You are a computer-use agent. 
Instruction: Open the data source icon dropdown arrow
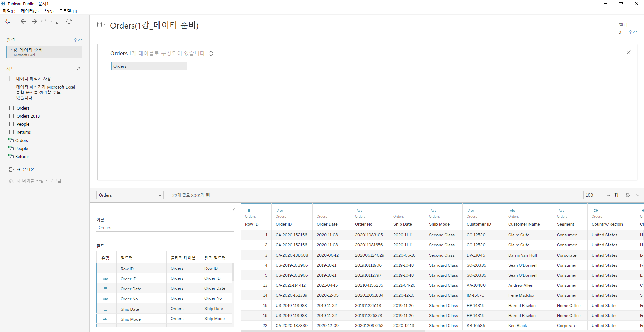(104, 25)
